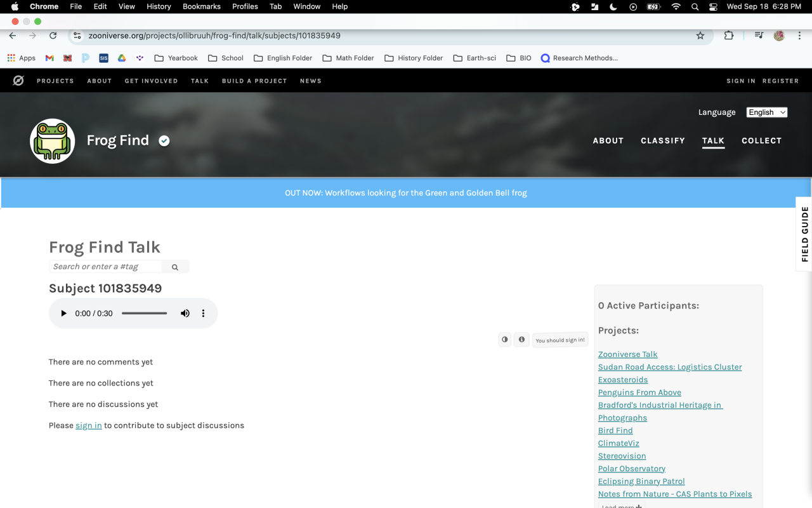Viewport: 812px width, 508px height.
Task: Reload the page with the refresh icon
Action: 53,36
